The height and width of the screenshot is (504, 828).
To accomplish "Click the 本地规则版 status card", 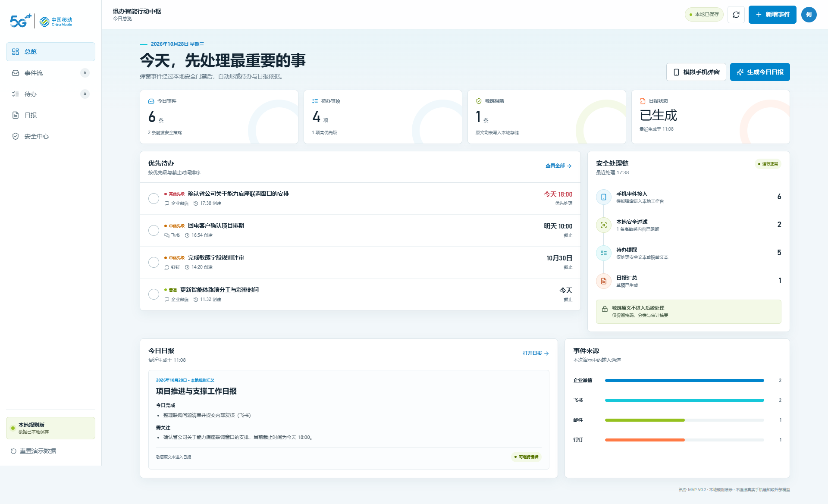I will 50,428.
